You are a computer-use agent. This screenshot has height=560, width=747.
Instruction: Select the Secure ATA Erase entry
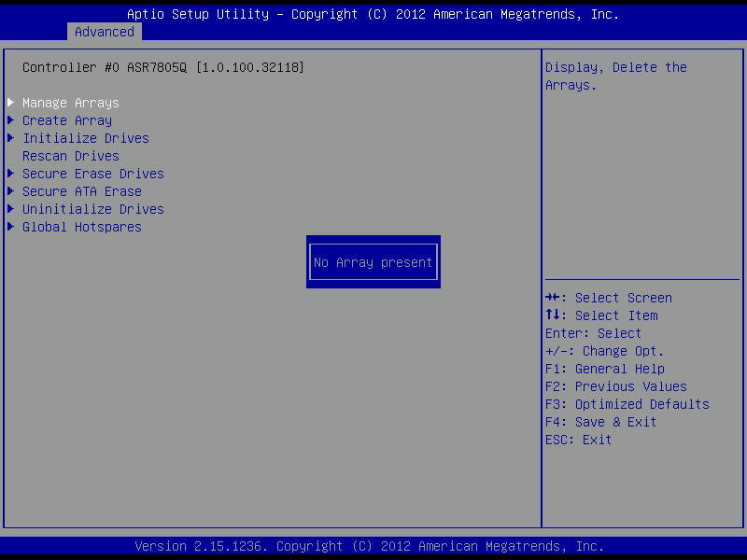click(x=82, y=191)
